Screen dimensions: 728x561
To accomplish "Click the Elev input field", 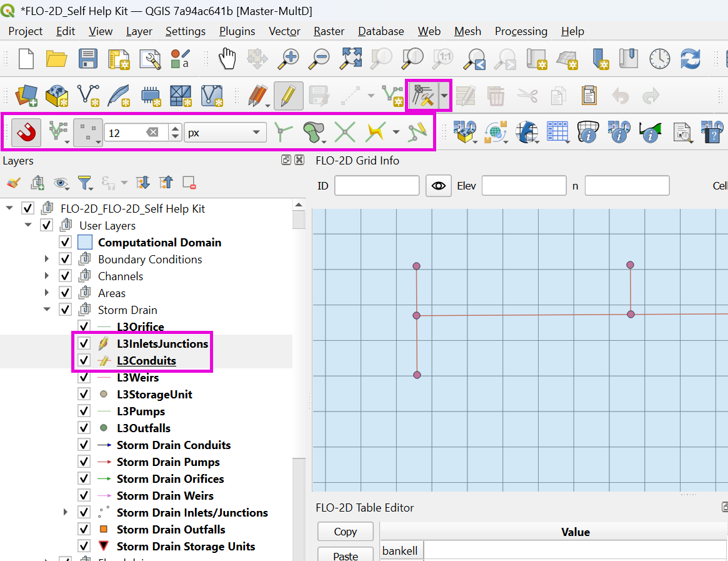I will pyautogui.click(x=523, y=186).
